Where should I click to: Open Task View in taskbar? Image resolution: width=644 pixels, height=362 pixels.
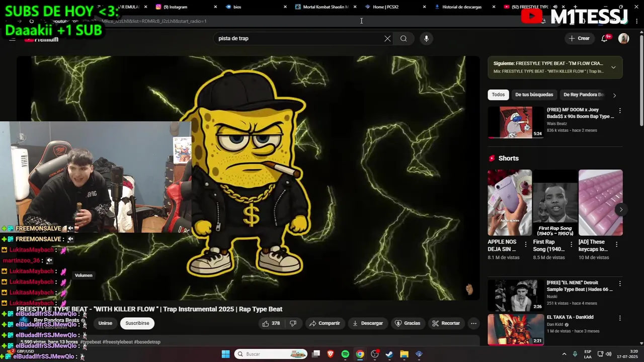tap(316, 354)
